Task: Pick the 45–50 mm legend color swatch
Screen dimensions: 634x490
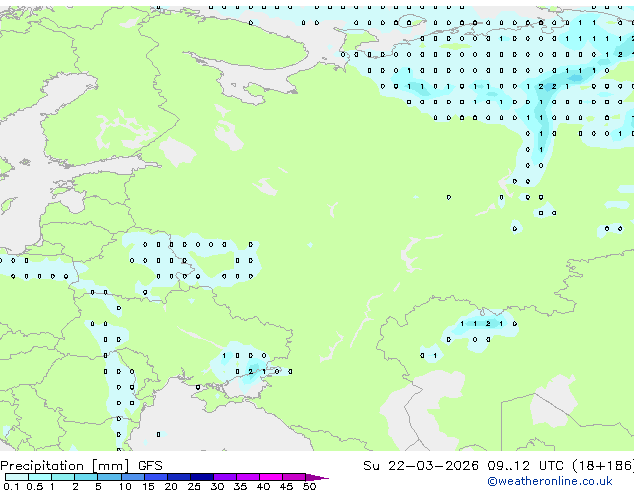Action: pyautogui.click(x=294, y=477)
